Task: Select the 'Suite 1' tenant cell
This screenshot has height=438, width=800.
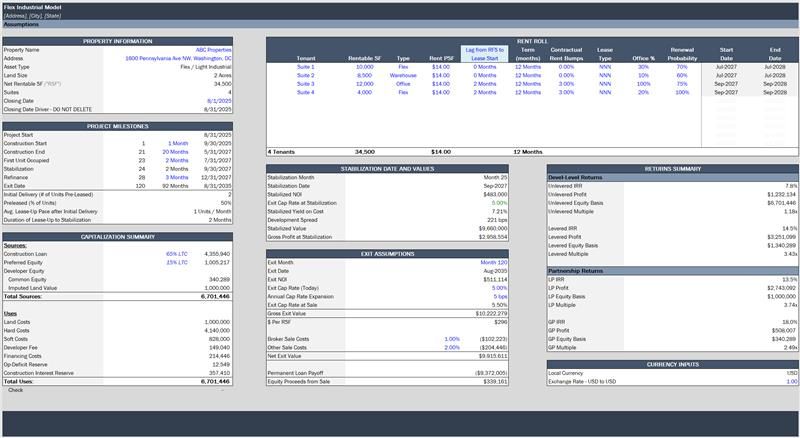Action: pos(306,67)
